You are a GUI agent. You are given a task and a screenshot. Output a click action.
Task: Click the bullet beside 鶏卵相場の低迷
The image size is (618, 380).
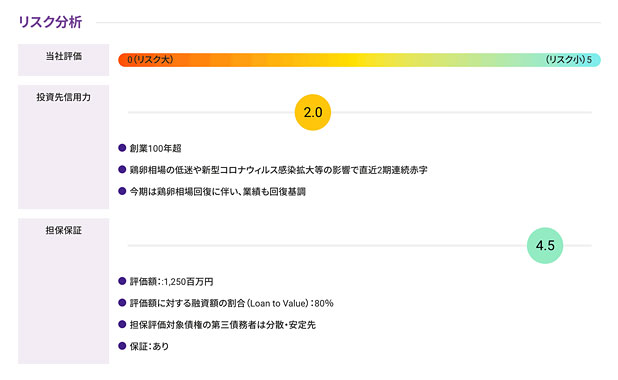pos(122,170)
